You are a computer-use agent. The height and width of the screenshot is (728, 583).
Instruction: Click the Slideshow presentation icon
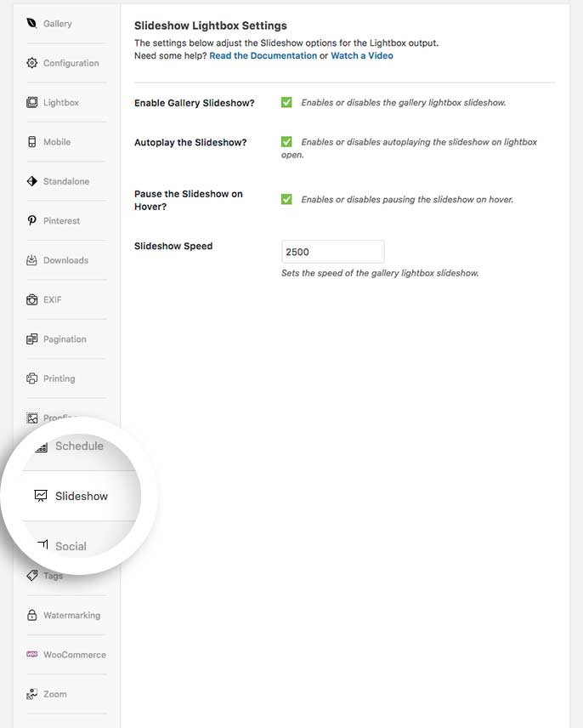40,496
